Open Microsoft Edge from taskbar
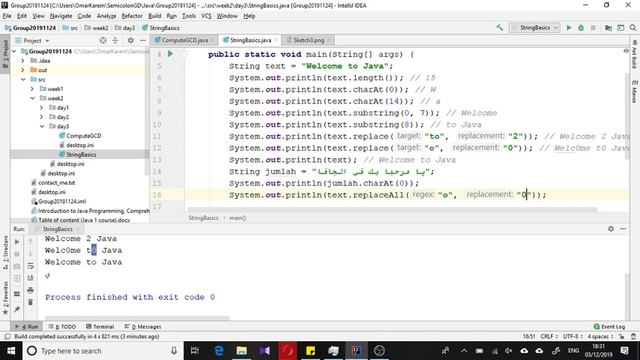 pos(219,351)
